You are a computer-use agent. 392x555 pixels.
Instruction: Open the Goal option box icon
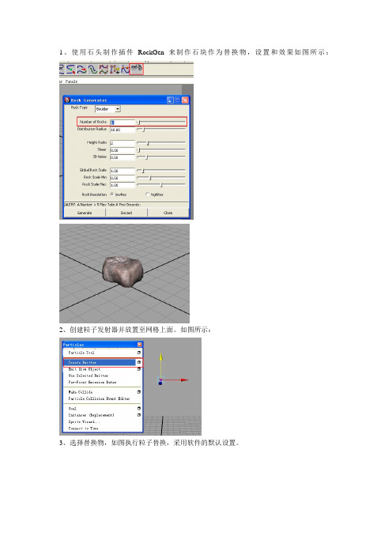pos(138,409)
